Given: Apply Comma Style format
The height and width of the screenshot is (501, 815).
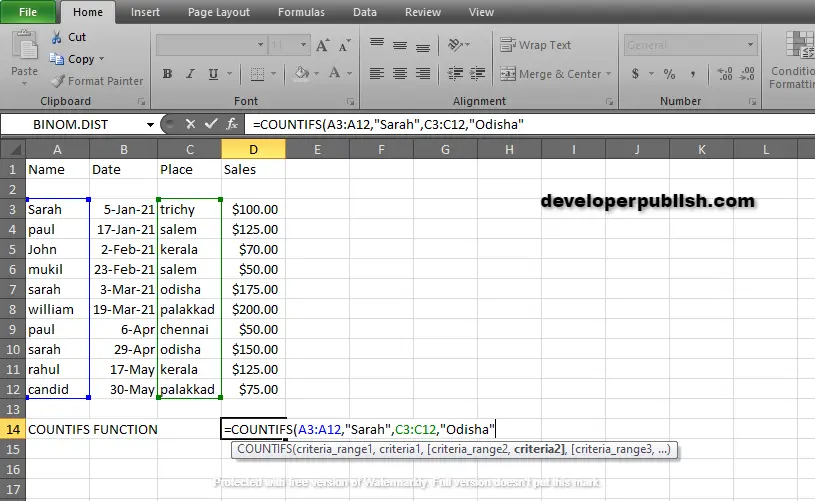Looking at the screenshot, I should coord(693,74).
